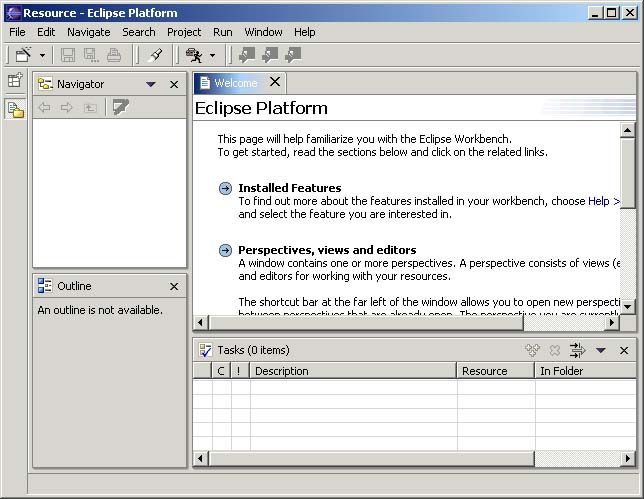Viewport: 644px width, 499px height.
Task: Click the Welcome page scroll up arrow
Action: (x=627, y=130)
